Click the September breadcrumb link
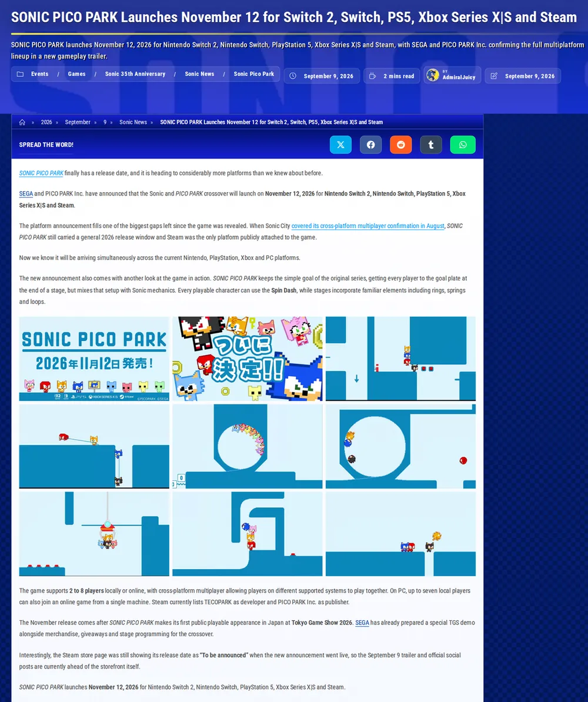The height and width of the screenshot is (702, 588). coord(78,122)
